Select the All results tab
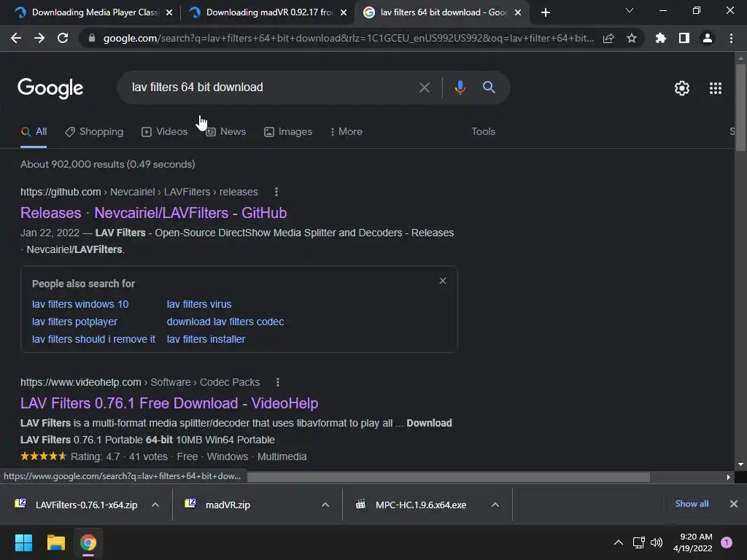Screen dimensions: 747x560 click(x=34, y=132)
